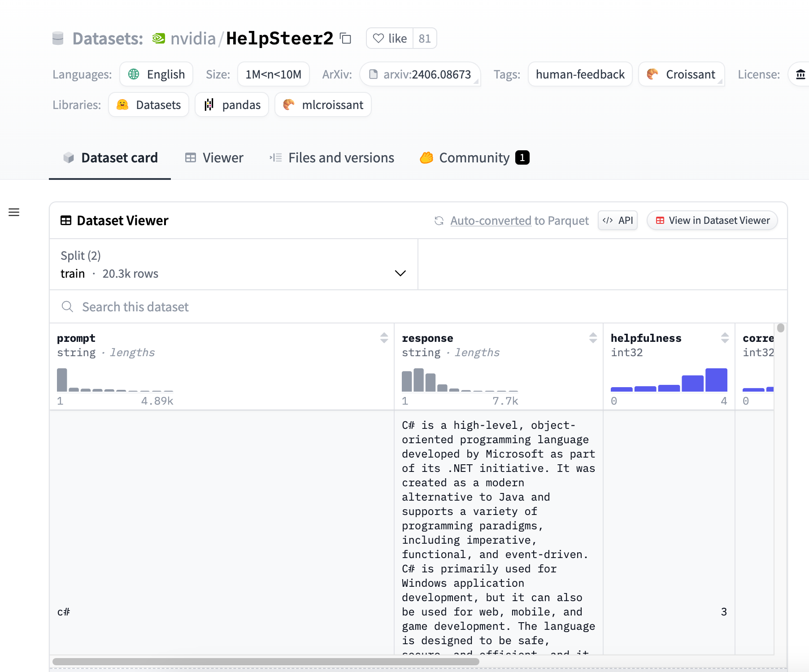Click the mlcroissant croissant icon
Viewport: 809px width, 672px height.
click(x=289, y=105)
